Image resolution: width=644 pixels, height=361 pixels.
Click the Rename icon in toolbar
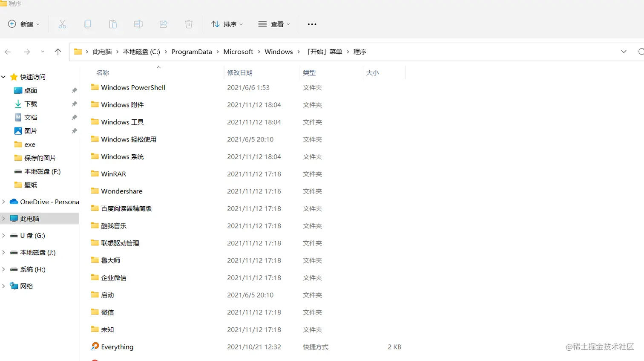coord(138,24)
